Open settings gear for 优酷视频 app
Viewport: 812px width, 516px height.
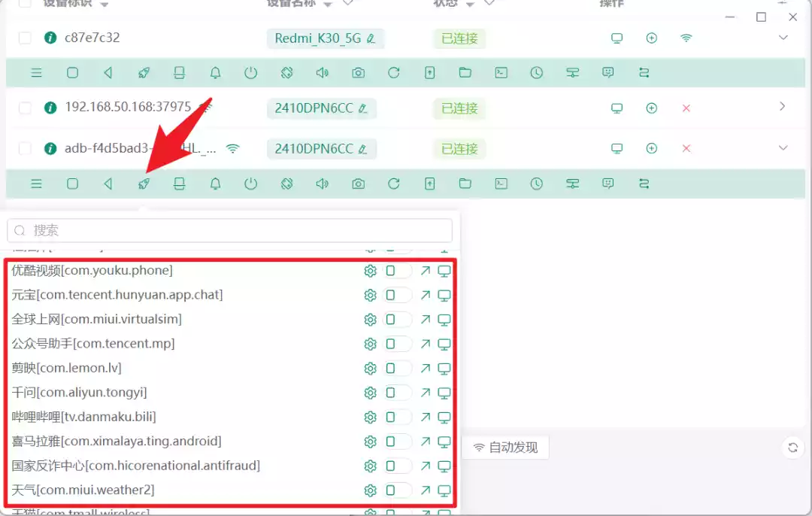click(370, 271)
